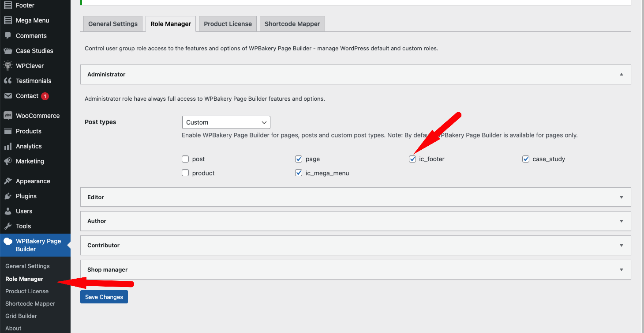Click the Editor role heading text
Viewport: 644px width, 333px height.
coord(96,197)
